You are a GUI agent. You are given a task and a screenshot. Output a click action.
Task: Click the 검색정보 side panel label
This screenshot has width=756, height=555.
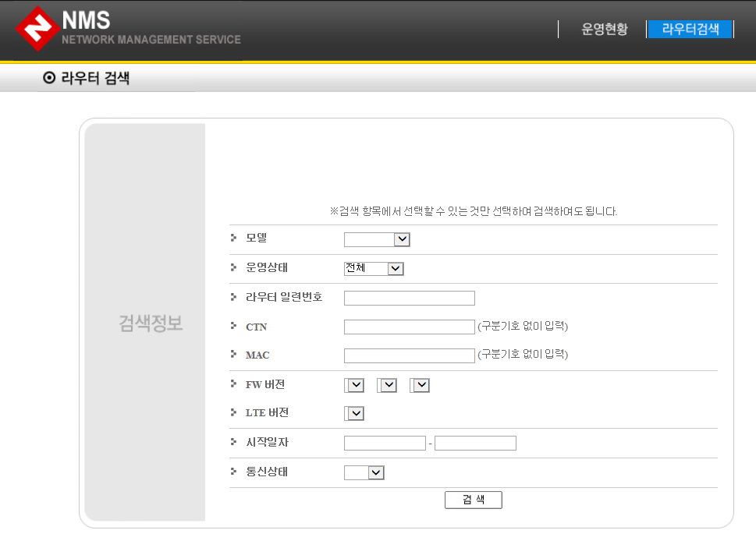pyautogui.click(x=151, y=323)
